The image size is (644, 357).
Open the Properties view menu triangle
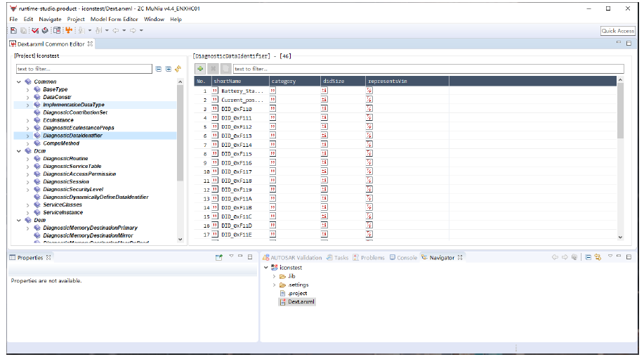(x=231, y=257)
